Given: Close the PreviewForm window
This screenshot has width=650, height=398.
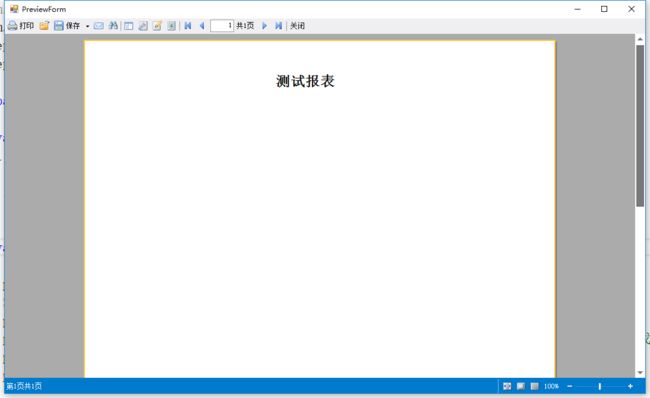Looking at the screenshot, I should tap(631, 9).
